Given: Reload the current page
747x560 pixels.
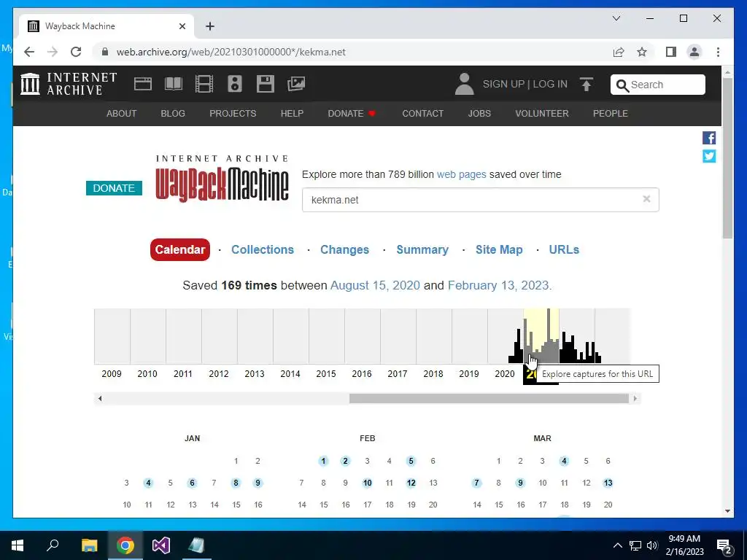Looking at the screenshot, I should [76, 52].
